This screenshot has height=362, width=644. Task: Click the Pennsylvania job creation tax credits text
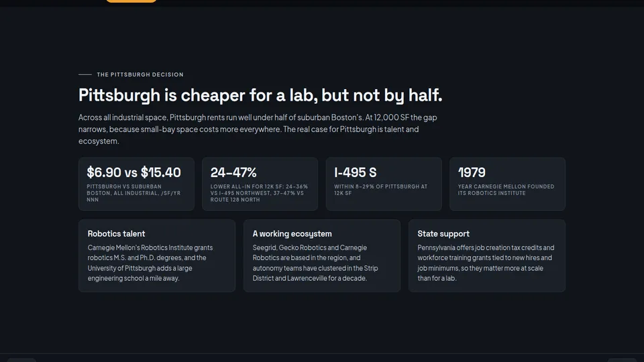[486, 263]
